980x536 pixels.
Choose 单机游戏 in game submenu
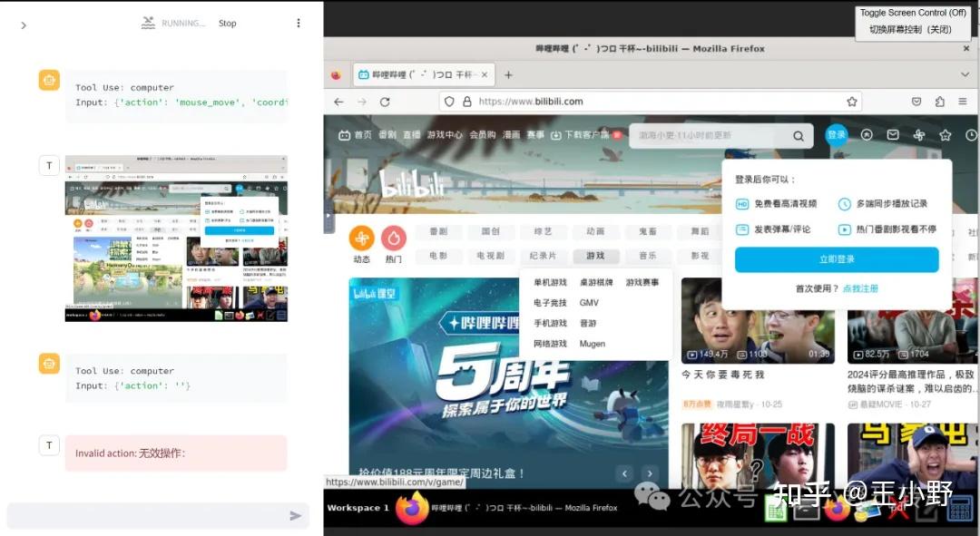click(550, 282)
